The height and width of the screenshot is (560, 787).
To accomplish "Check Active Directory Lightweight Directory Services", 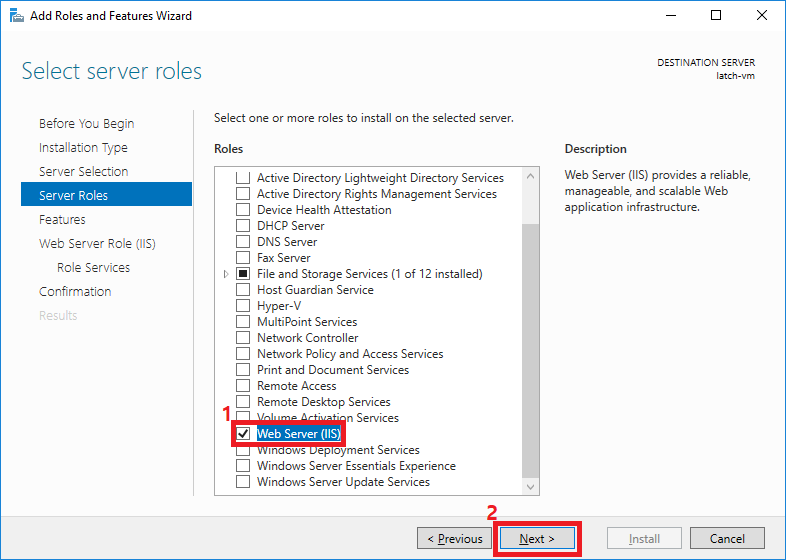I will pyautogui.click(x=243, y=178).
